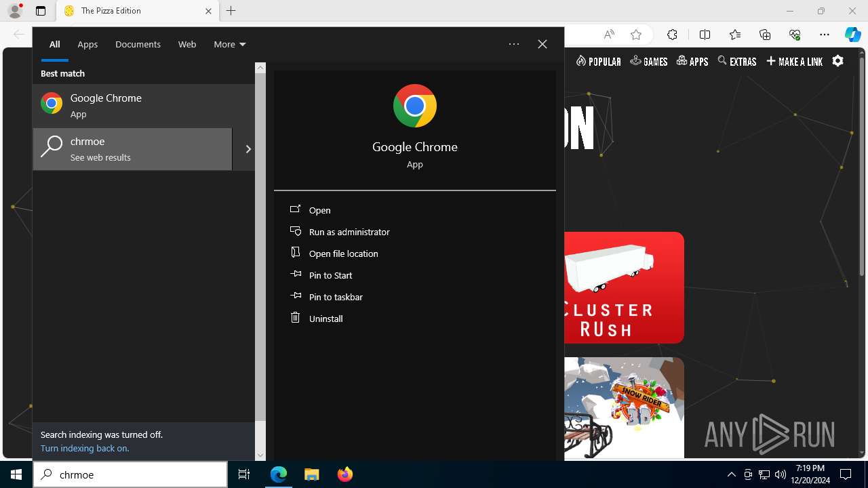This screenshot has width=868, height=488.
Task: Open the More filter dropdown
Action: [229, 44]
